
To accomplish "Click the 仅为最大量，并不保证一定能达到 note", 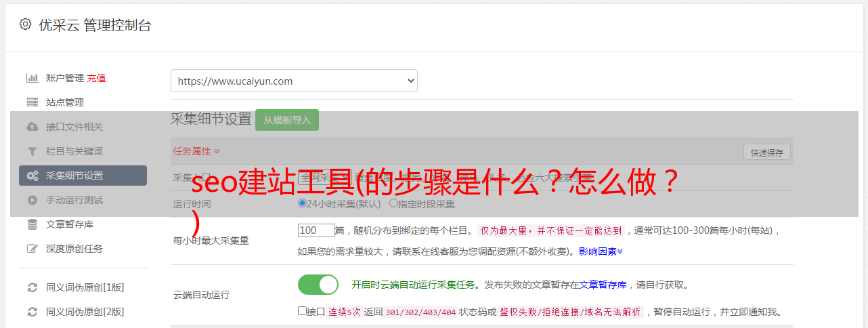I will pyautogui.click(x=551, y=230).
